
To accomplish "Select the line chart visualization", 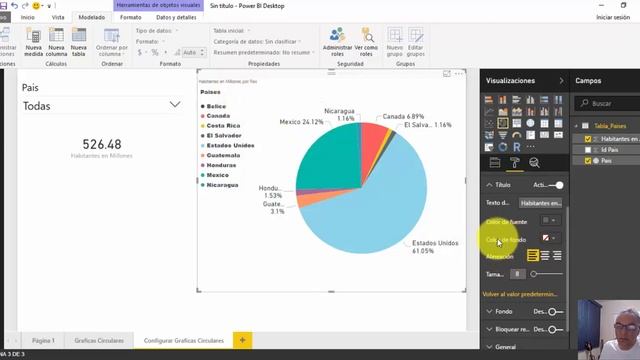I will point(489,111).
